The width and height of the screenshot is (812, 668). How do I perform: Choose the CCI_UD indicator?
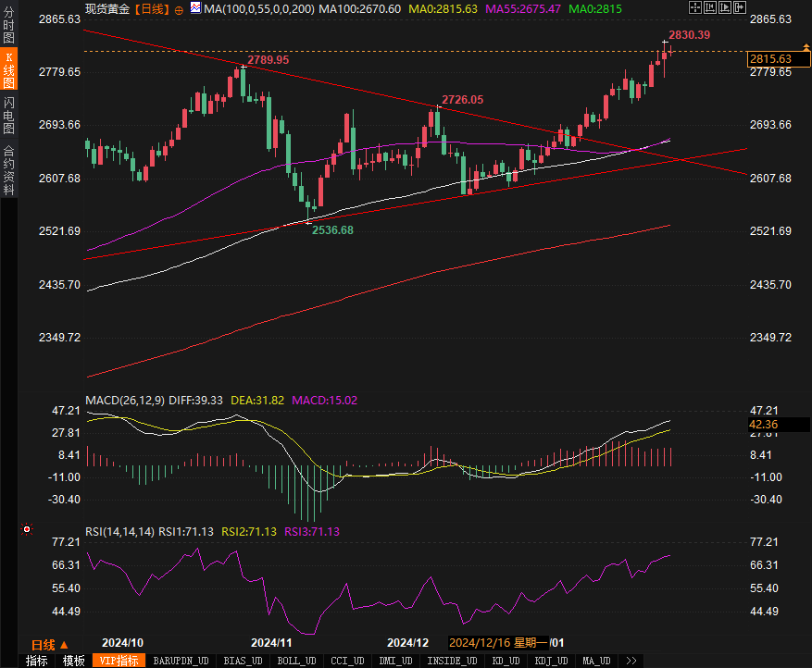[x=348, y=661]
